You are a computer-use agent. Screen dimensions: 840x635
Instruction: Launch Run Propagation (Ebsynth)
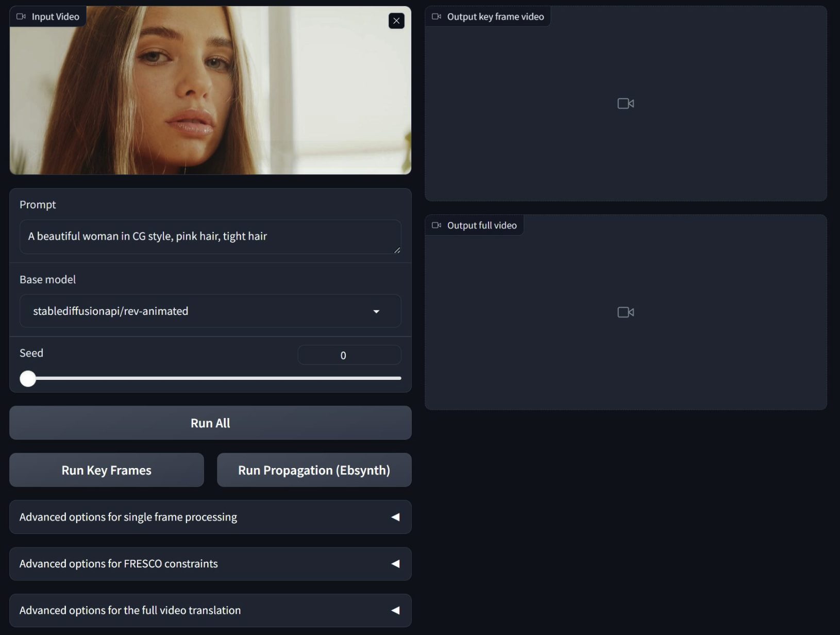pyautogui.click(x=314, y=470)
